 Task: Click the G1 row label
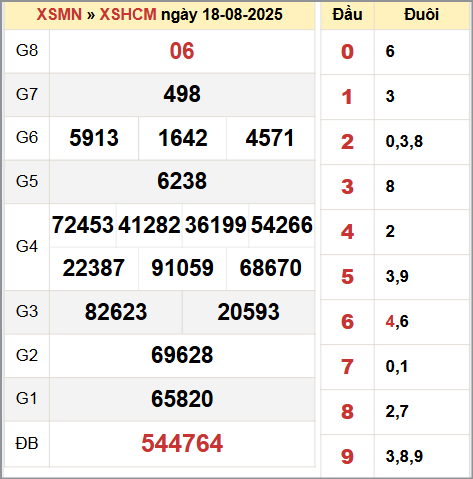pyautogui.click(x=26, y=399)
